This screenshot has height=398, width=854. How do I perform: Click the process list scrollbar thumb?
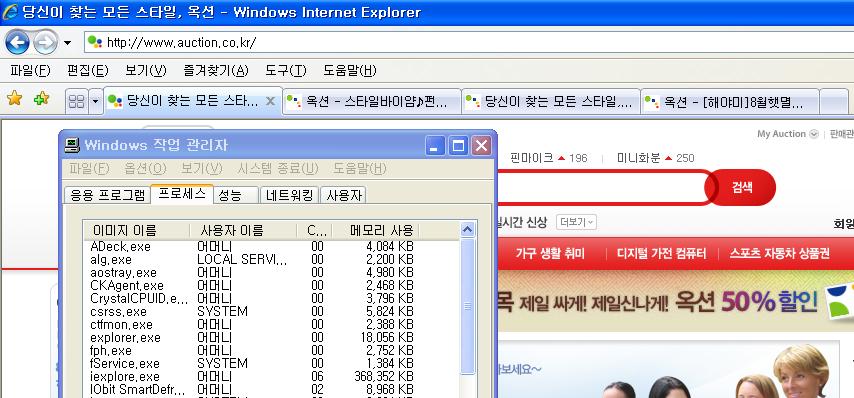[468, 306]
